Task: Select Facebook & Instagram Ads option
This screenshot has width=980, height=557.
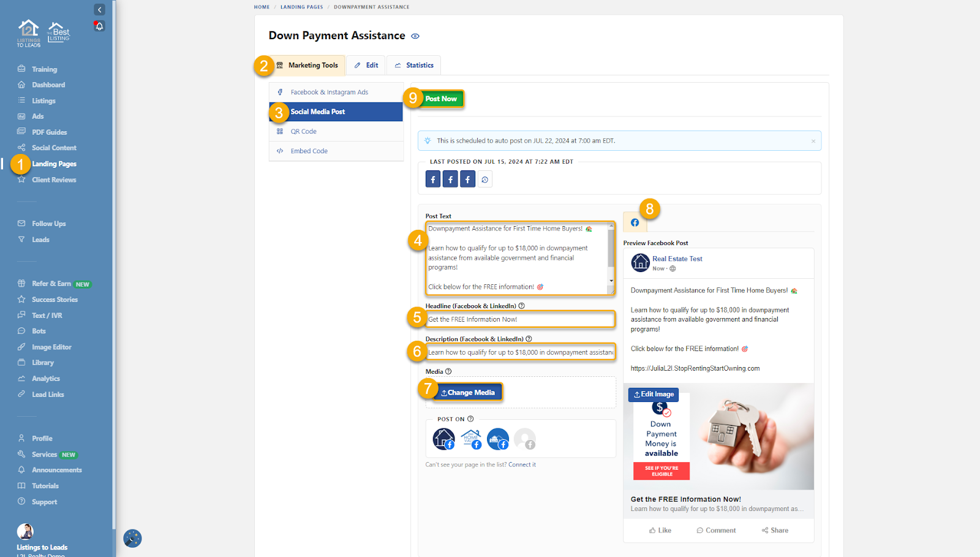Action: click(329, 93)
